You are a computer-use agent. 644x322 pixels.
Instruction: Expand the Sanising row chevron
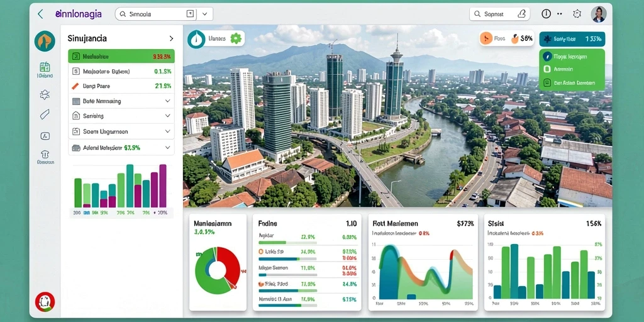coord(167,116)
